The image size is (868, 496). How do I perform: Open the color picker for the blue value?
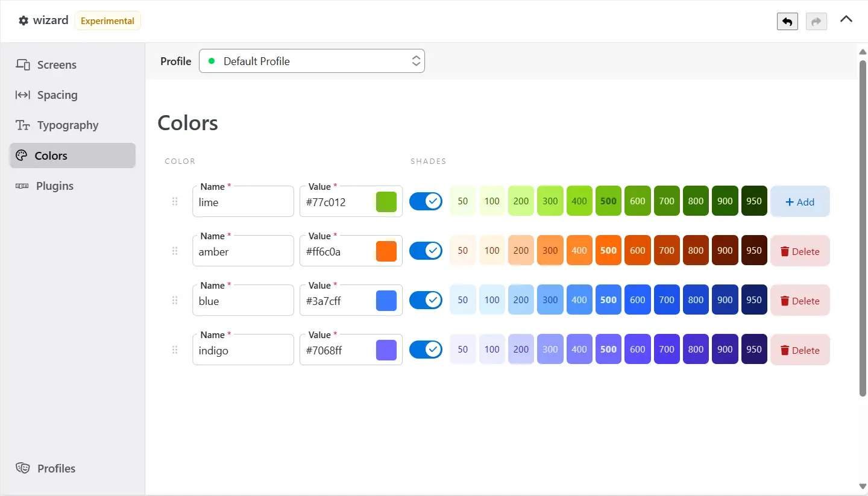click(386, 300)
